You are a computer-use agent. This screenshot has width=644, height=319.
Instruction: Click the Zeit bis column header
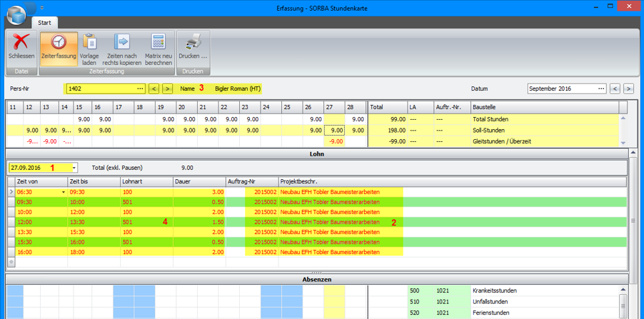coord(94,181)
